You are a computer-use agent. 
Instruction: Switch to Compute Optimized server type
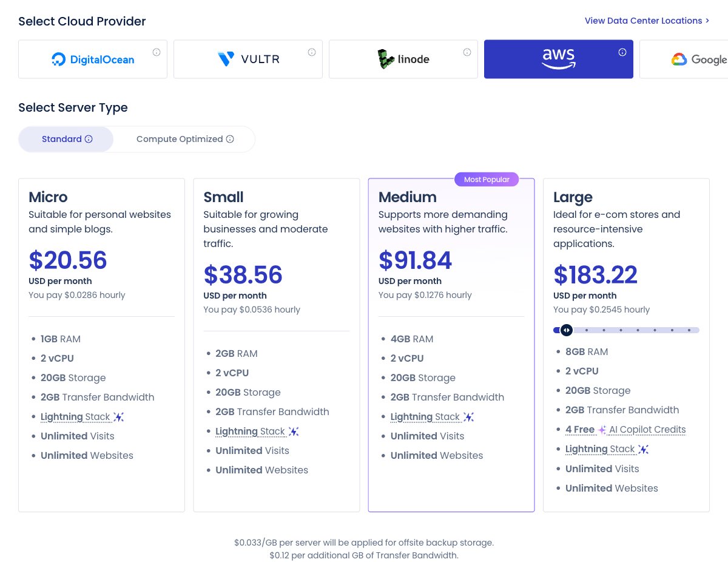pyautogui.click(x=184, y=139)
